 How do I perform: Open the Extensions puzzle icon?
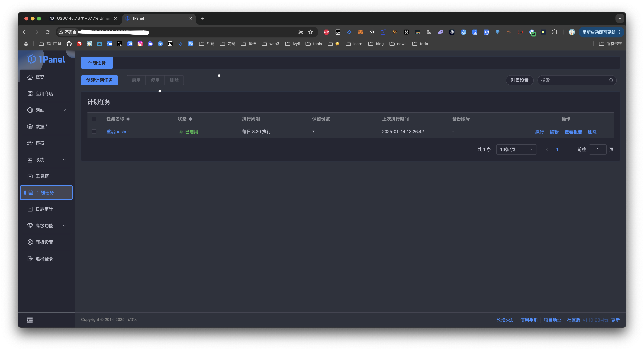(x=555, y=32)
